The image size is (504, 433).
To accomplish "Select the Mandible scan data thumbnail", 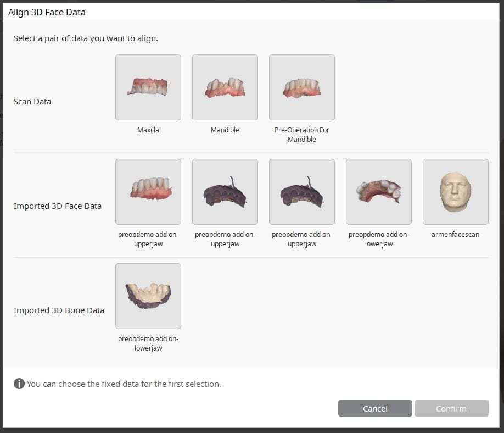I will tap(225, 87).
